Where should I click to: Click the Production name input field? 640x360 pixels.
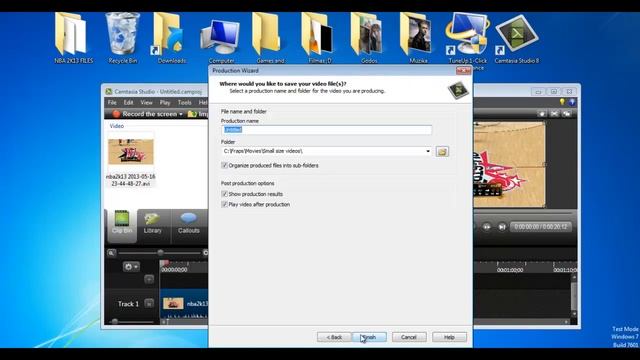point(327,130)
